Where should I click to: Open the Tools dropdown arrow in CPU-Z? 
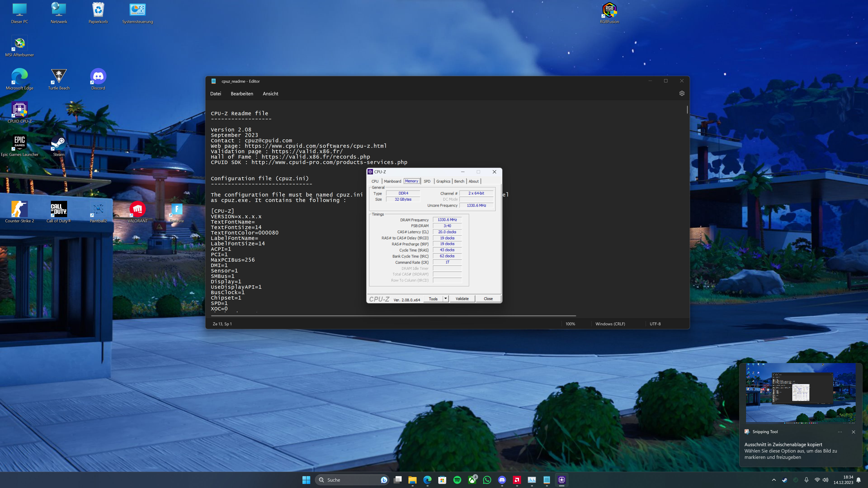tap(445, 298)
